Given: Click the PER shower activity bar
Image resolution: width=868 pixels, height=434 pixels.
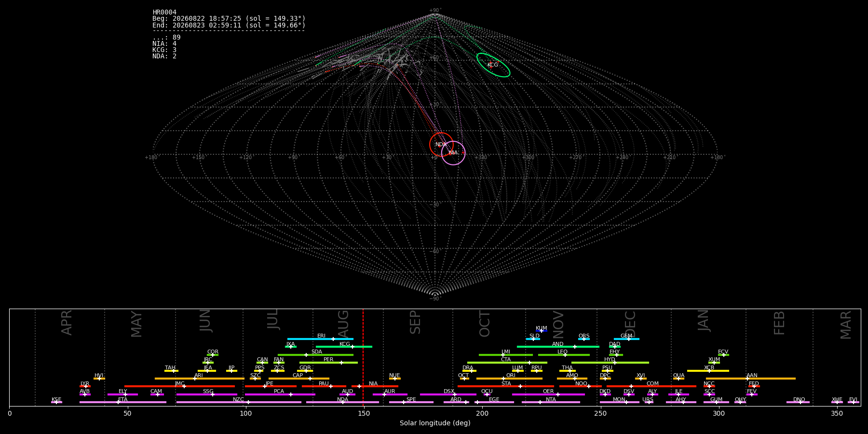Looking at the screenshot, I should [x=328, y=363].
